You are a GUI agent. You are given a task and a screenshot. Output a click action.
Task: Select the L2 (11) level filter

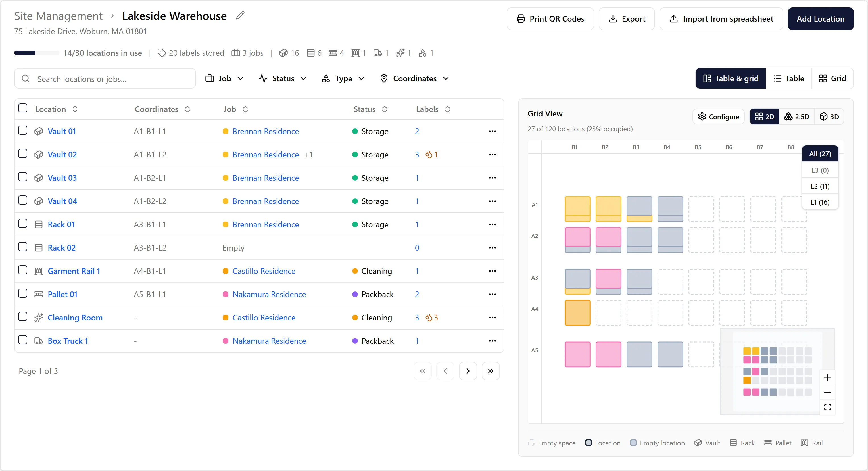pos(820,186)
